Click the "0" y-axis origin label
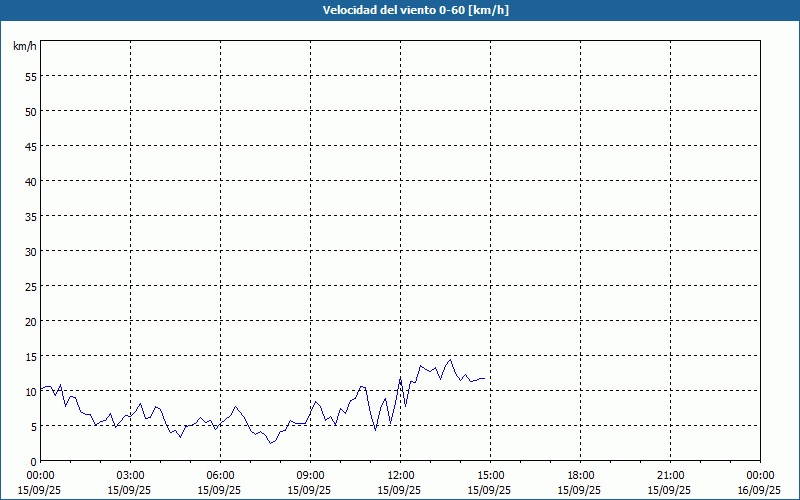The width and height of the screenshot is (800, 500). click(34, 462)
